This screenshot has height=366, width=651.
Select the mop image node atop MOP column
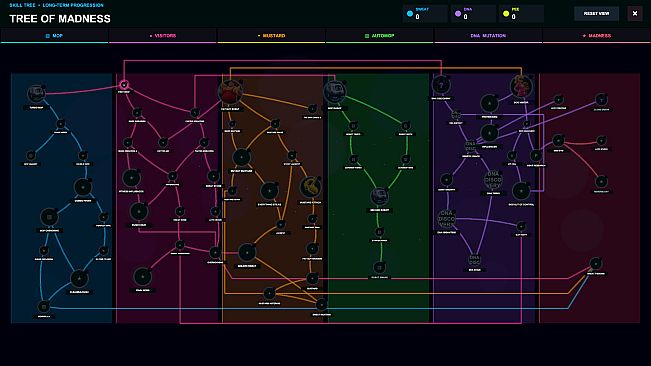(36, 94)
